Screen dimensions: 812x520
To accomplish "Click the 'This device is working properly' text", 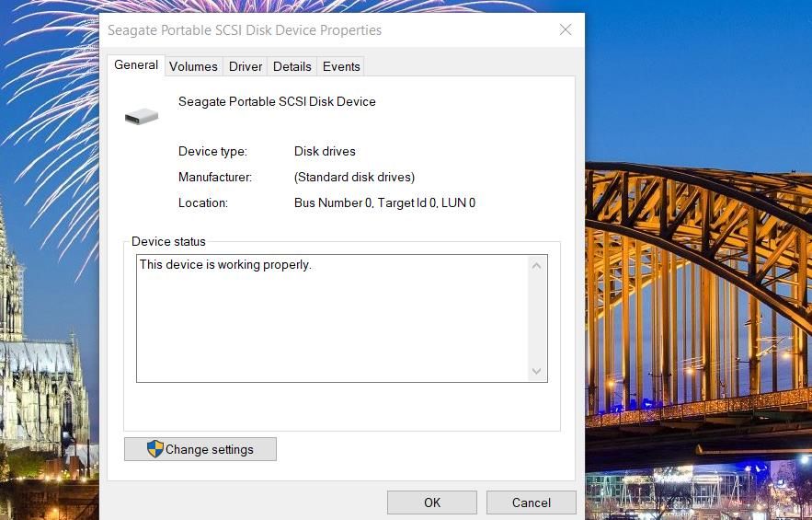I will [x=225, y=265].
